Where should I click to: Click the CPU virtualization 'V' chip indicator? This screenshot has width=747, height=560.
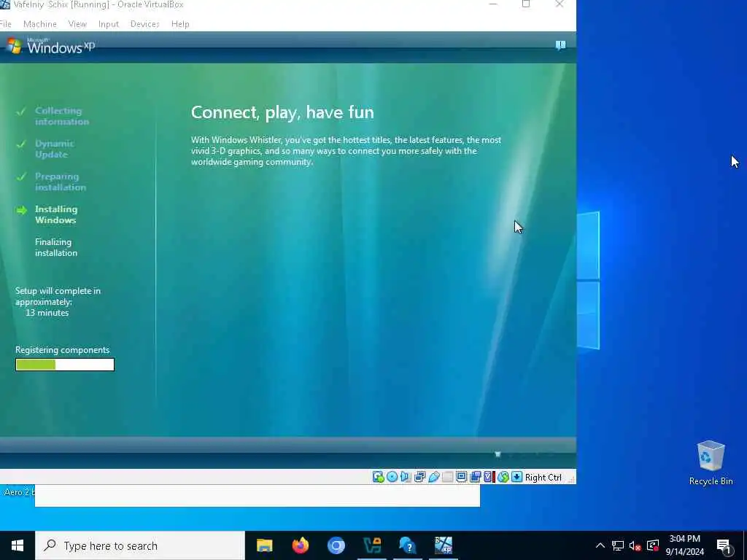[x=489, y=477]
